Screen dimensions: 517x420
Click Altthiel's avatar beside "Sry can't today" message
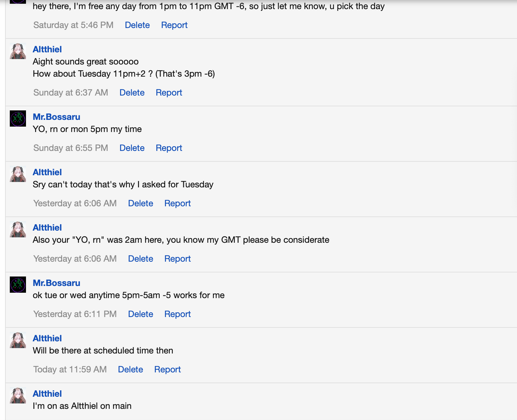click(18, 174)
